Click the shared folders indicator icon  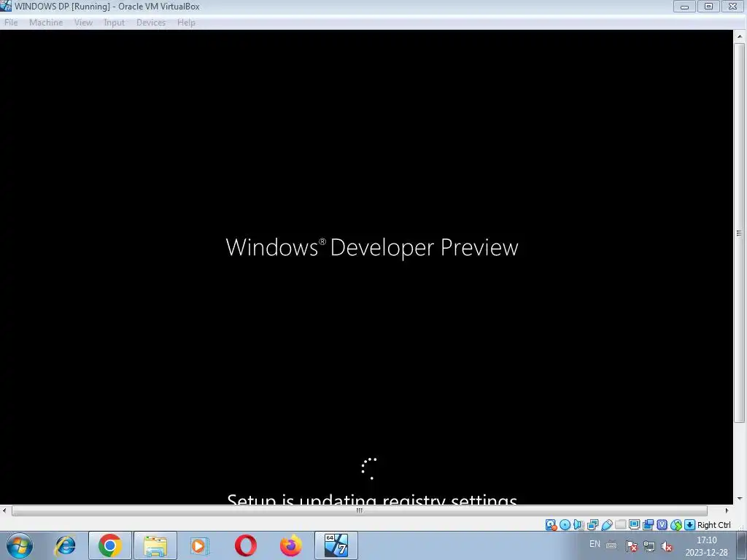pos(620,525)
